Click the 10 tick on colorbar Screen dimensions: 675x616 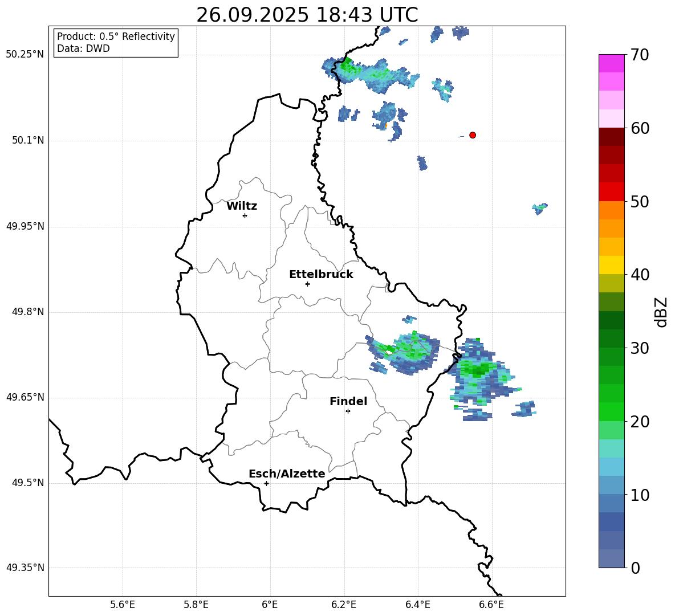pos(640,495)
